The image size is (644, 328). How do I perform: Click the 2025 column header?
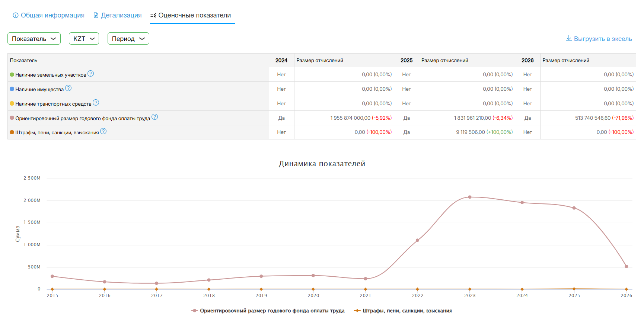coord(406,60)
